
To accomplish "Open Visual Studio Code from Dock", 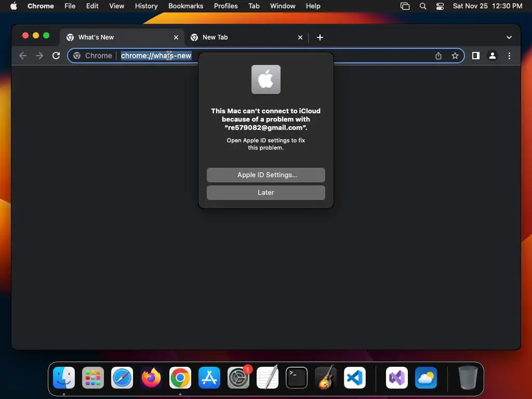I will tap(355, 378).
